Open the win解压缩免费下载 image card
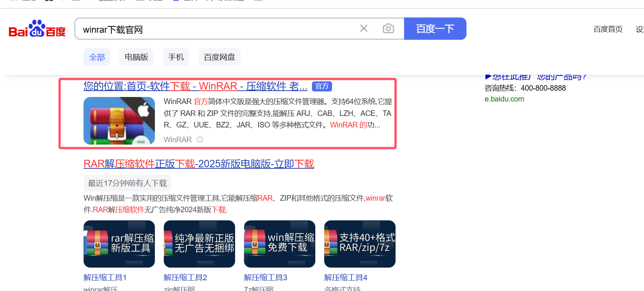Screen dimensions: 644x291 280,244
